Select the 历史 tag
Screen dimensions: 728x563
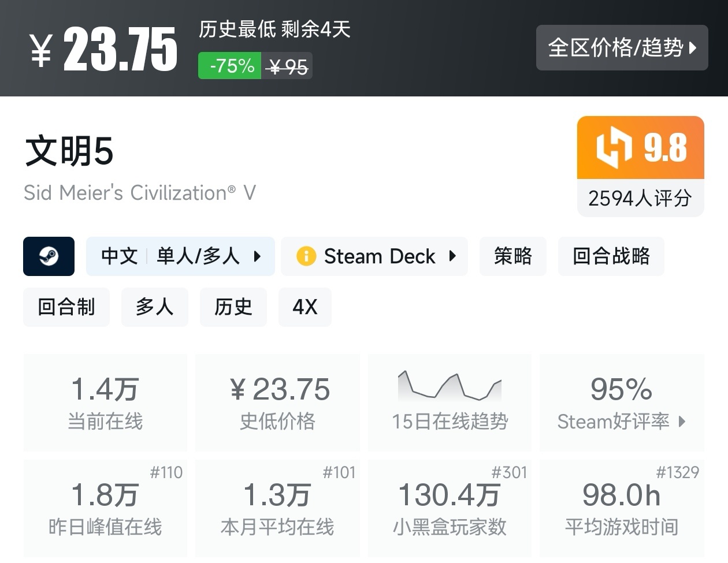coord(233,307)
